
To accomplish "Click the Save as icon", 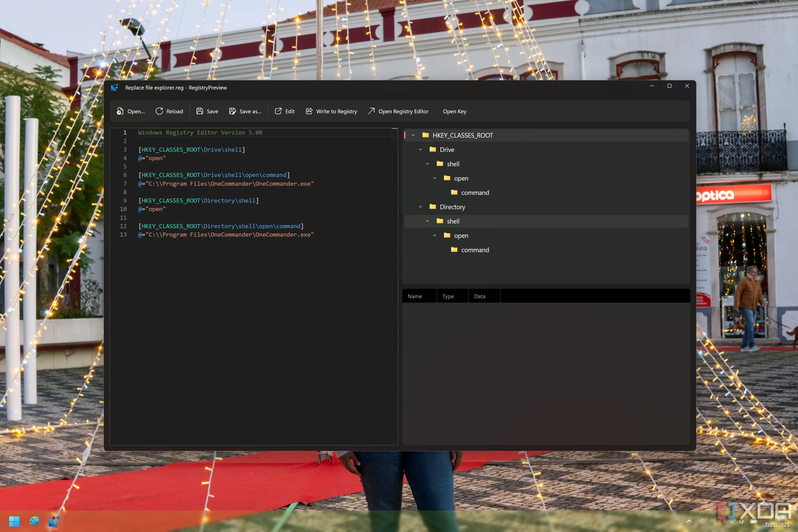I will 232,111.
